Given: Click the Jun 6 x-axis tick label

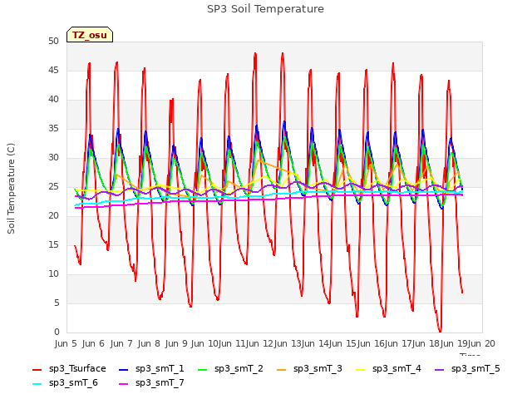Looking at the screenshot, I should click(x=93, y=343).
